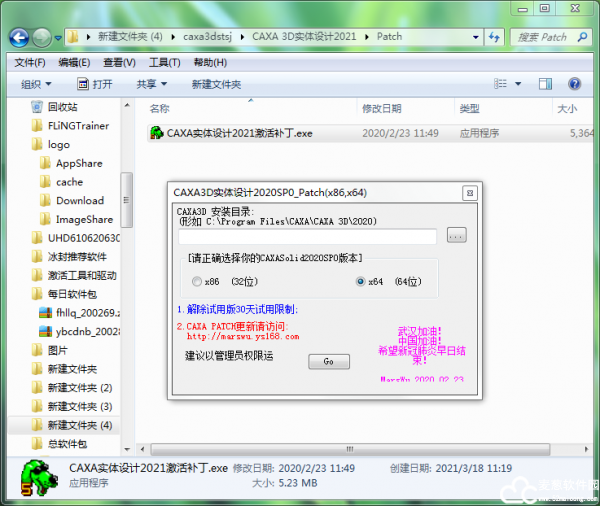Select ybcdnb_2002 archive icon in sidebar
Screen dimensions: 600x506
pos(46,331)
